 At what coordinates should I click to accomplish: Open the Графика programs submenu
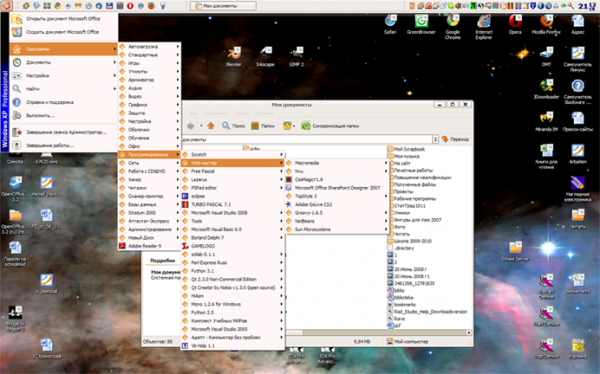coord(149,105)
